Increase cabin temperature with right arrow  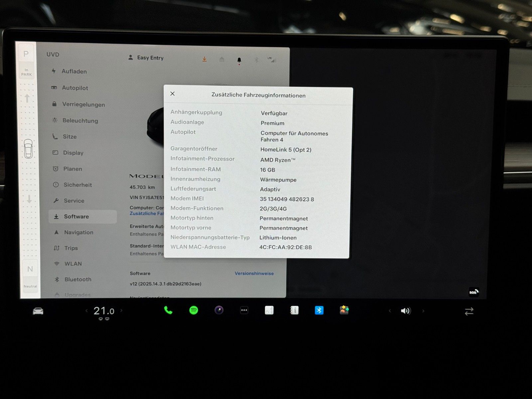coord(121,311)
